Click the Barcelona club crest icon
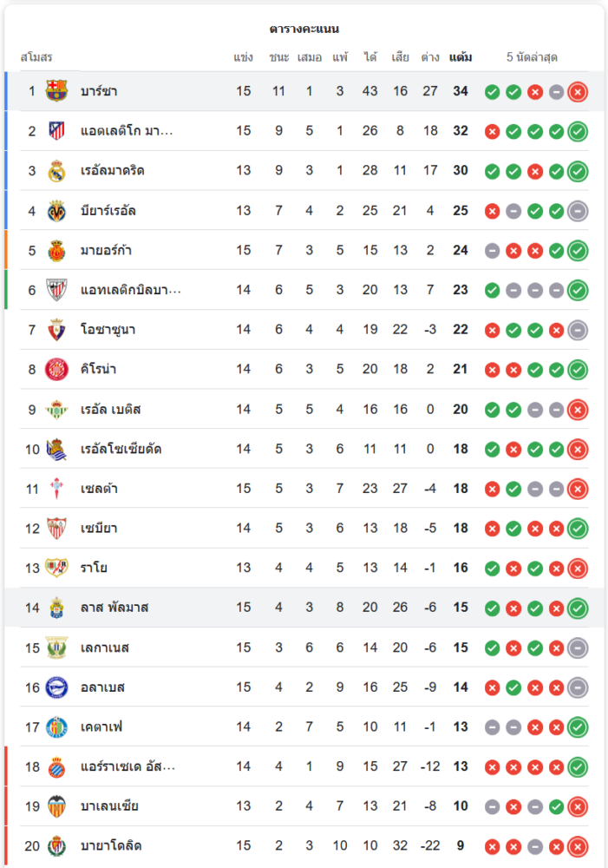Screen dimensions: 608x868 (56, 91)
